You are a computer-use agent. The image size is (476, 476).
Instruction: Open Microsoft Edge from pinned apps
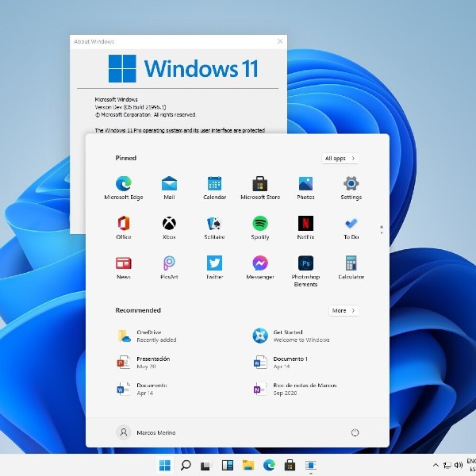pos(124,188)
